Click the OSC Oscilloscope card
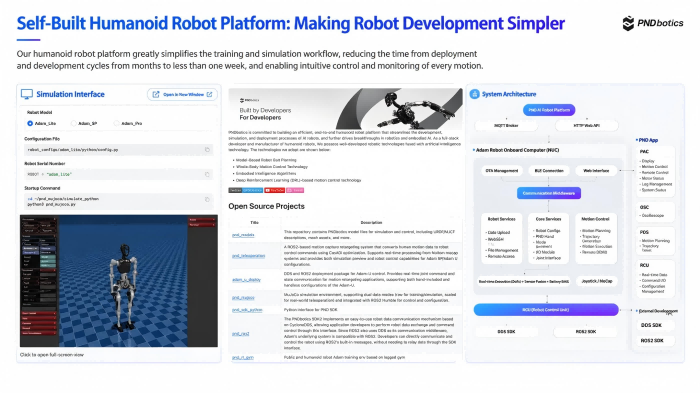This screenshot has width=700, height=393. point(655,211)
